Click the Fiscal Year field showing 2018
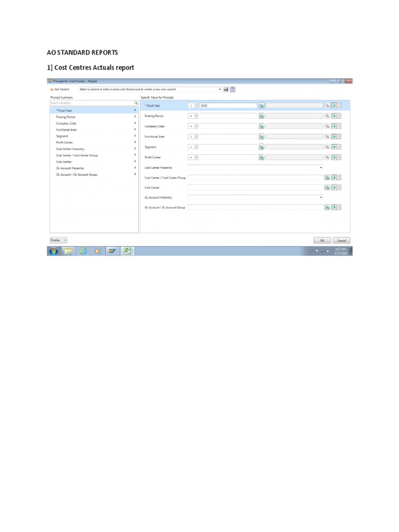Screen dimensions: 399x532 click(x=228, y=106)
